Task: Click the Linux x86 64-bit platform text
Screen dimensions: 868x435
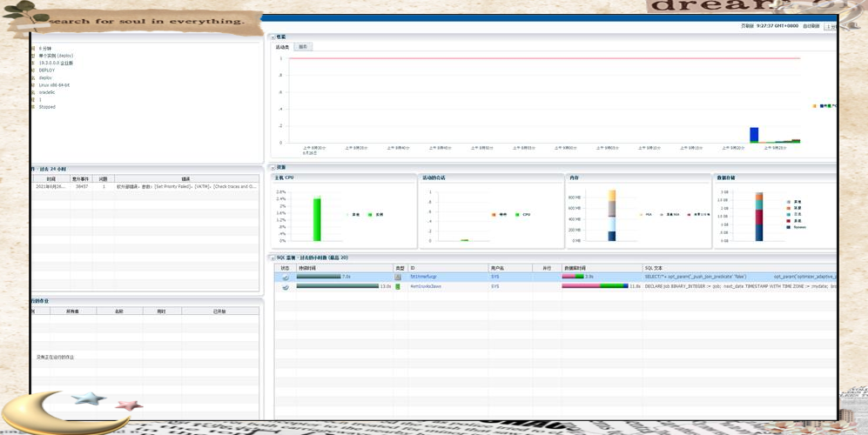Action: (x=54, y=85)
